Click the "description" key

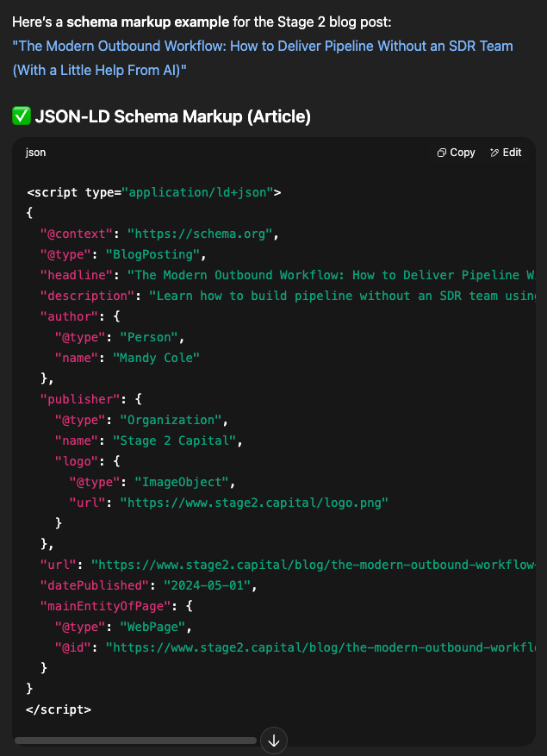point(87,296)
